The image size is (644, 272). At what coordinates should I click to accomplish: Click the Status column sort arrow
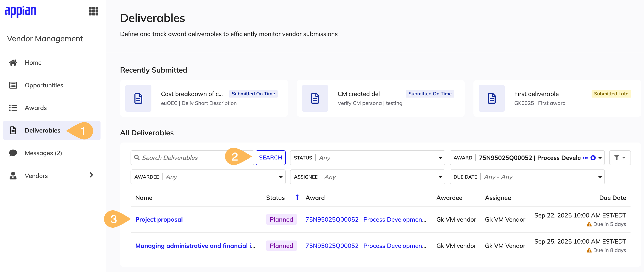[x=297, y=197]
